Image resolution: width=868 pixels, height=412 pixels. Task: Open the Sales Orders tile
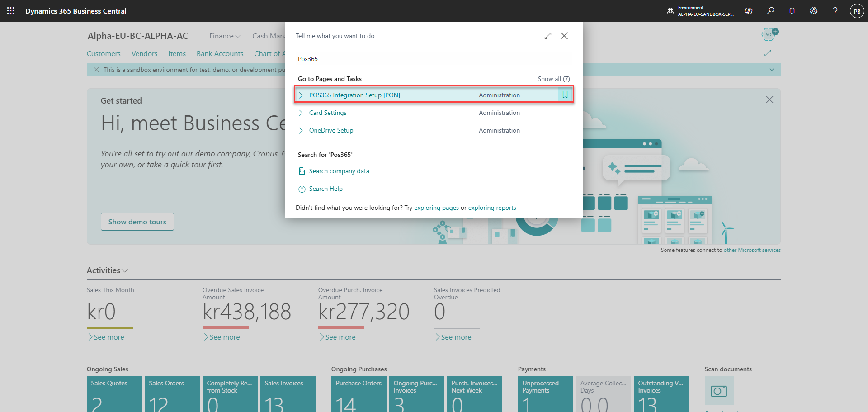[172, 394]
